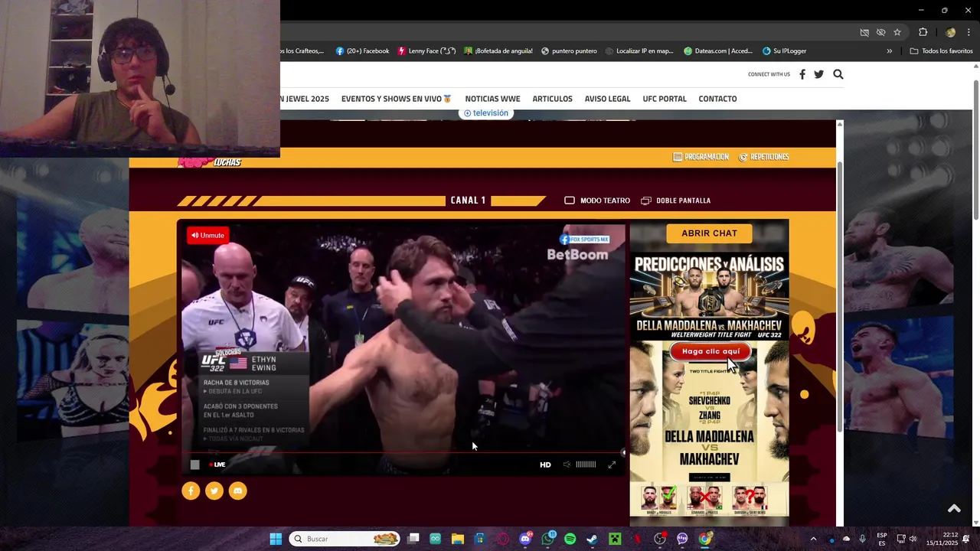980x551 pixels.
Task: Click the blocked-camera icon in address bar
Action: tap(864, 32)
